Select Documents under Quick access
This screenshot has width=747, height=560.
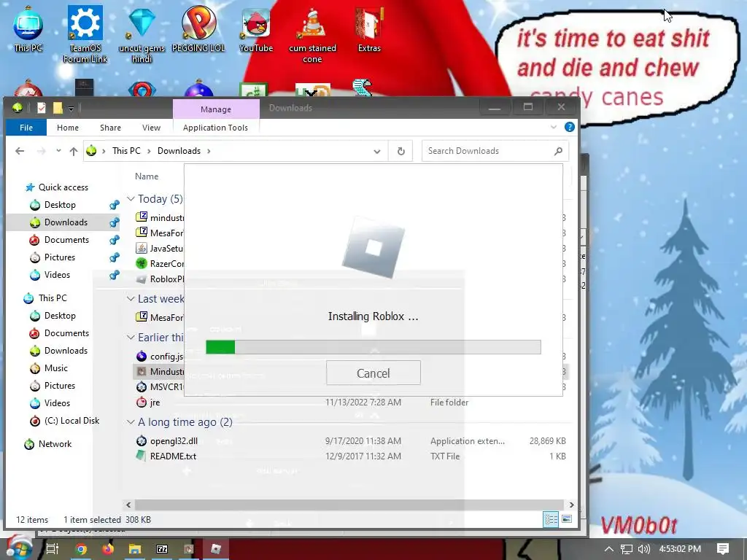pyautogui.click(x=66, y=240)
